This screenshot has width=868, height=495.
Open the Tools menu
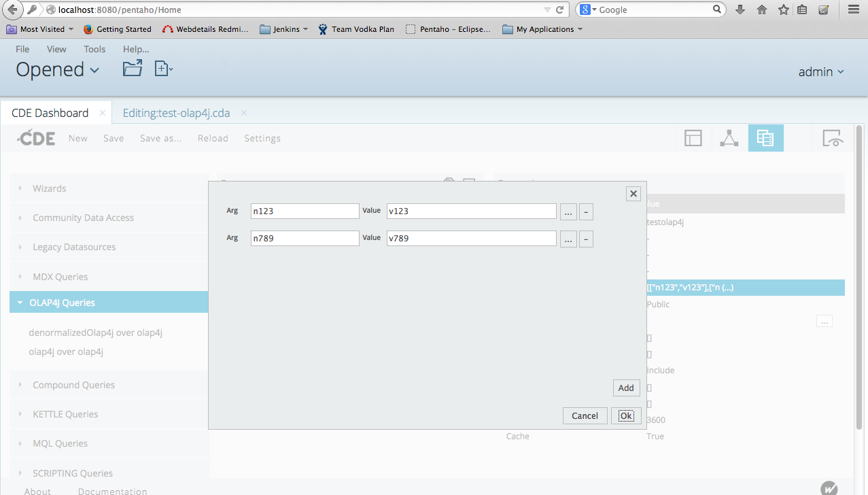(94, 49)
